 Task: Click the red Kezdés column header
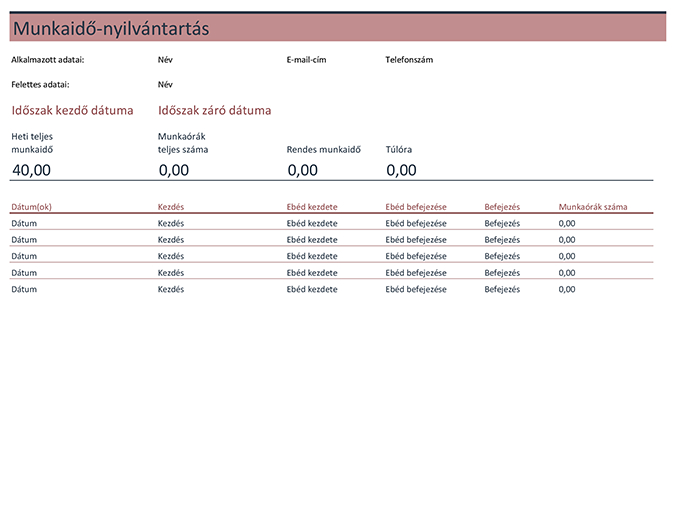pos(171,207)
